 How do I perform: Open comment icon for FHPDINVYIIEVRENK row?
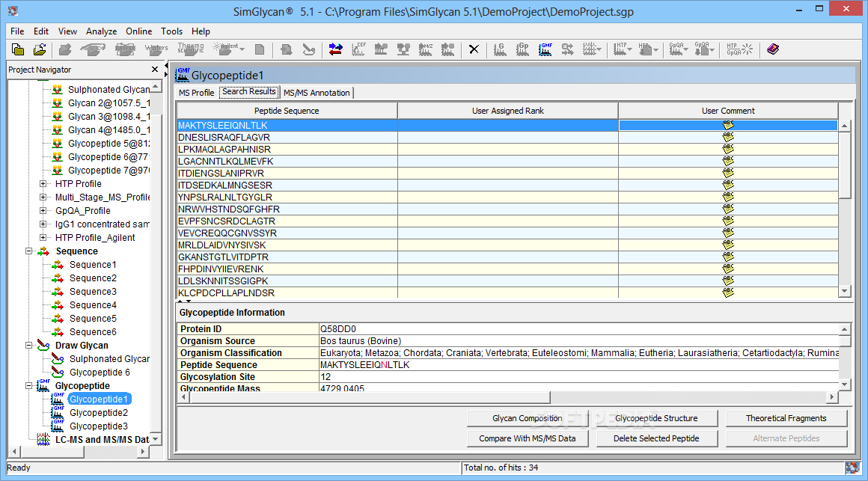(x=728, y=269)
